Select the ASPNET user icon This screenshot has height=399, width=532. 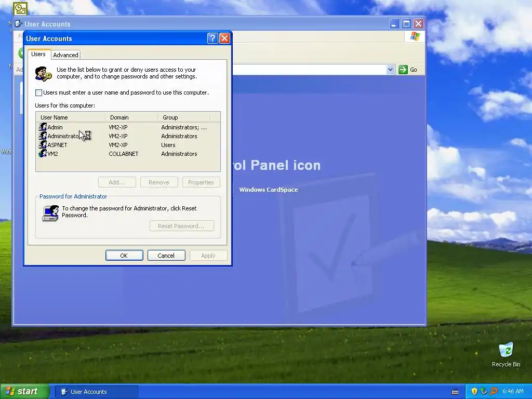tap(43, 144)
